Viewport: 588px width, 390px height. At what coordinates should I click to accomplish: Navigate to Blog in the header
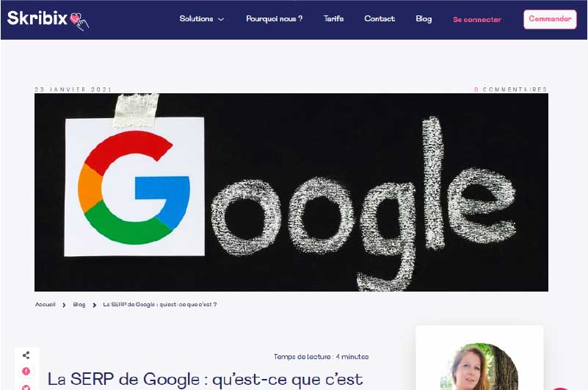424,19
